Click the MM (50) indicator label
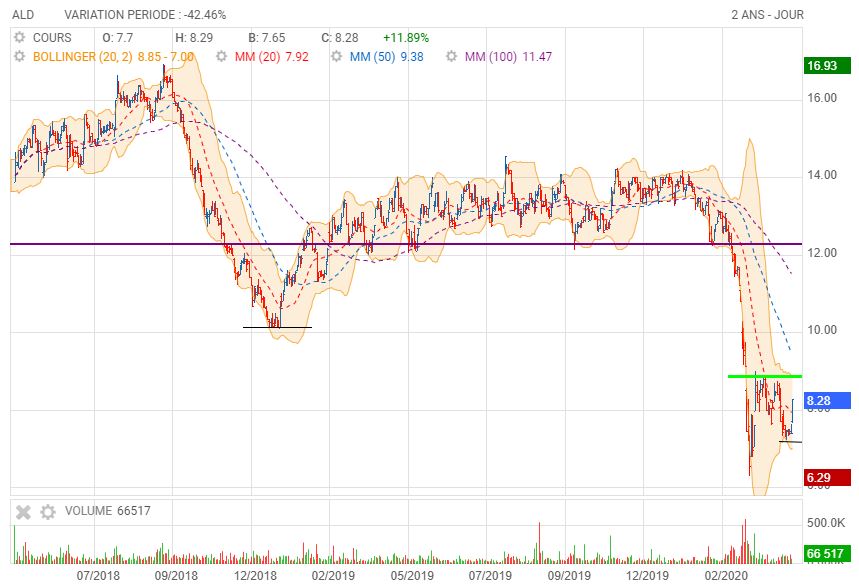 [x=387, y=56]
